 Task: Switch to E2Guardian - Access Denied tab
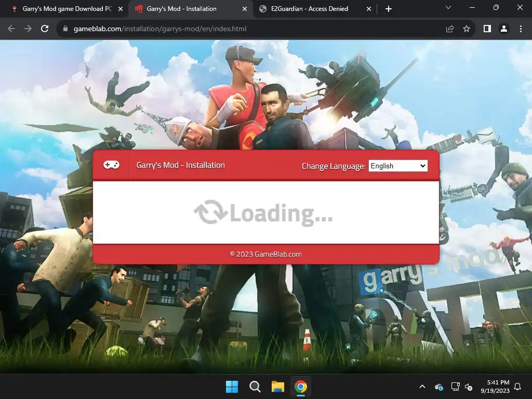pos(315,9)
